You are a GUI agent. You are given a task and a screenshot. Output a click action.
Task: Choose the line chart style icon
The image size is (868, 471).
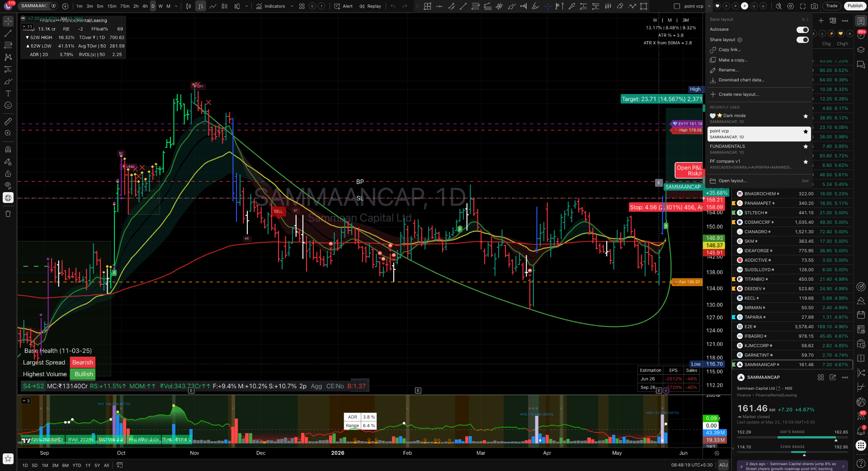point(212,6)
